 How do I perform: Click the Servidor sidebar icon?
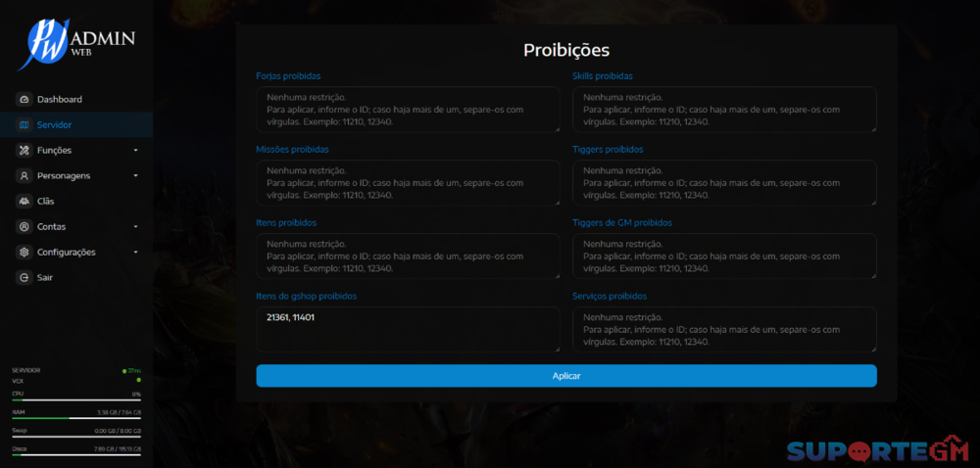click(x=24, y=125)
